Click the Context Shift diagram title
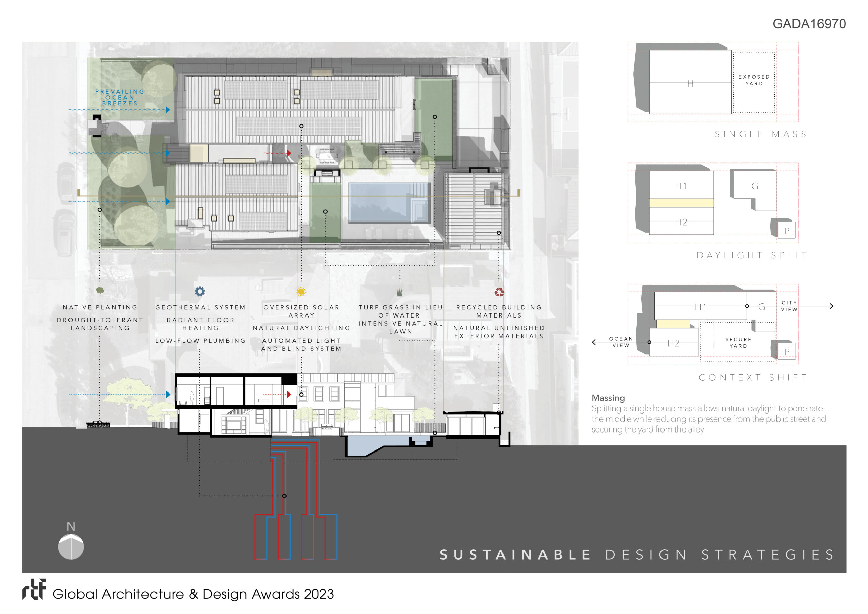The image size is (868, 614). click(753, 377)
